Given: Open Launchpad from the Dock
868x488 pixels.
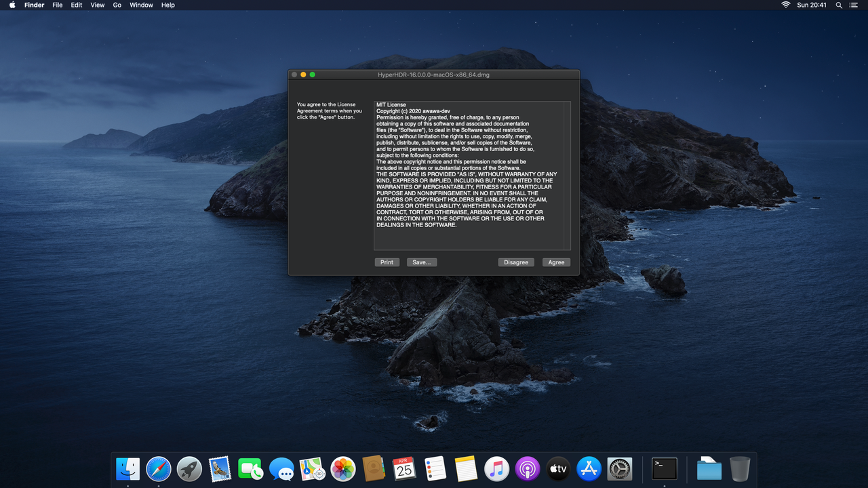Looking at the screenshot, I should 189,468.
